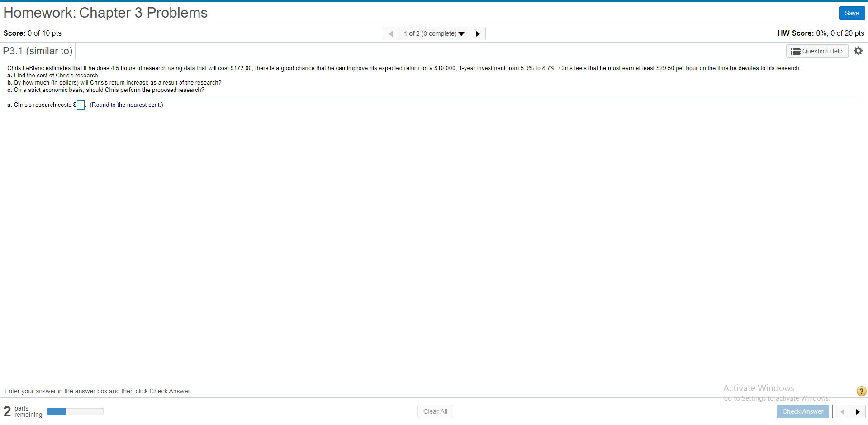Click question line 'c. On a strict economic basis'

[106, 90]
